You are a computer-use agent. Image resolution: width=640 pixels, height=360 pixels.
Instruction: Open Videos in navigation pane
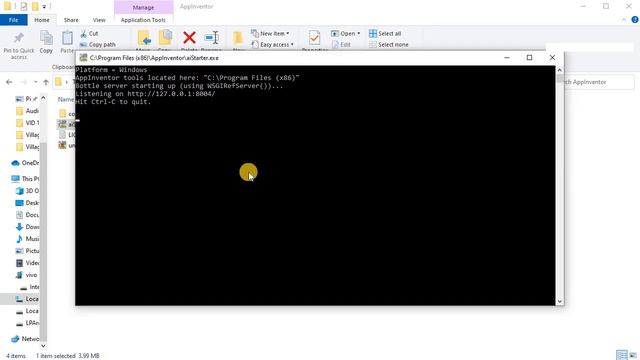pyautogui.click(x=27, y=263)
